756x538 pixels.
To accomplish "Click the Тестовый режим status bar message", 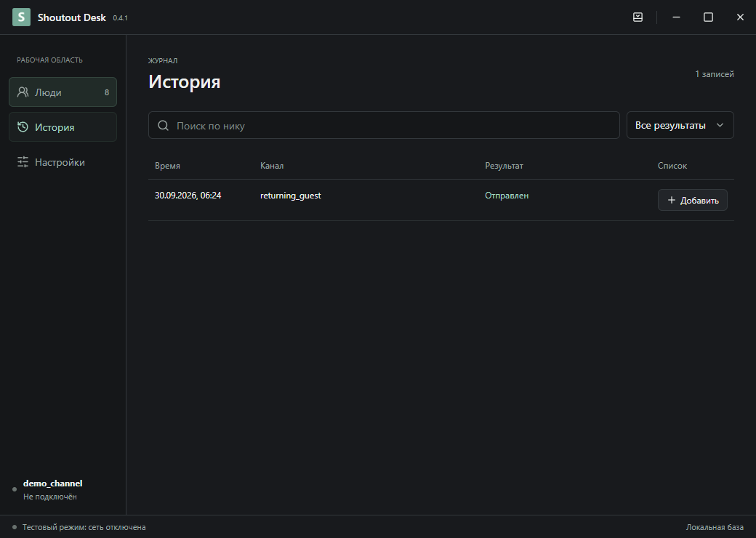I will click(x=84, y=527).
